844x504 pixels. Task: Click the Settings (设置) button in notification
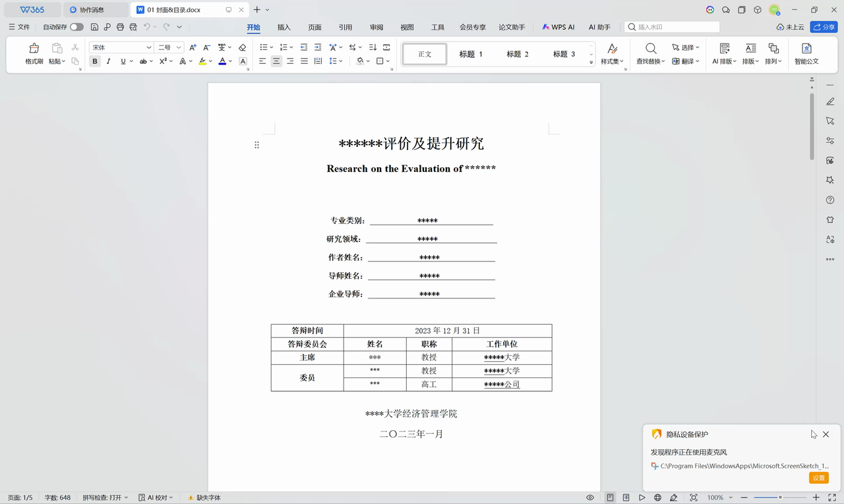tap(818, 478)
